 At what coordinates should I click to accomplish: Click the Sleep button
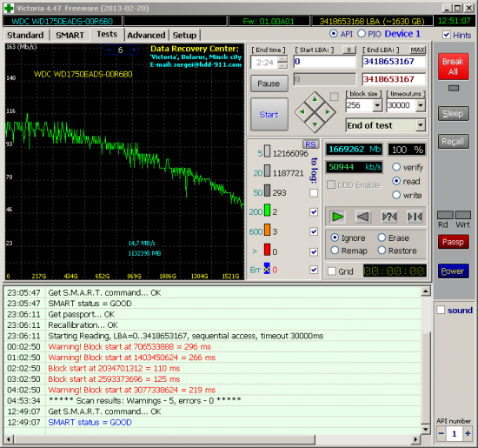[x=454, y=114]
